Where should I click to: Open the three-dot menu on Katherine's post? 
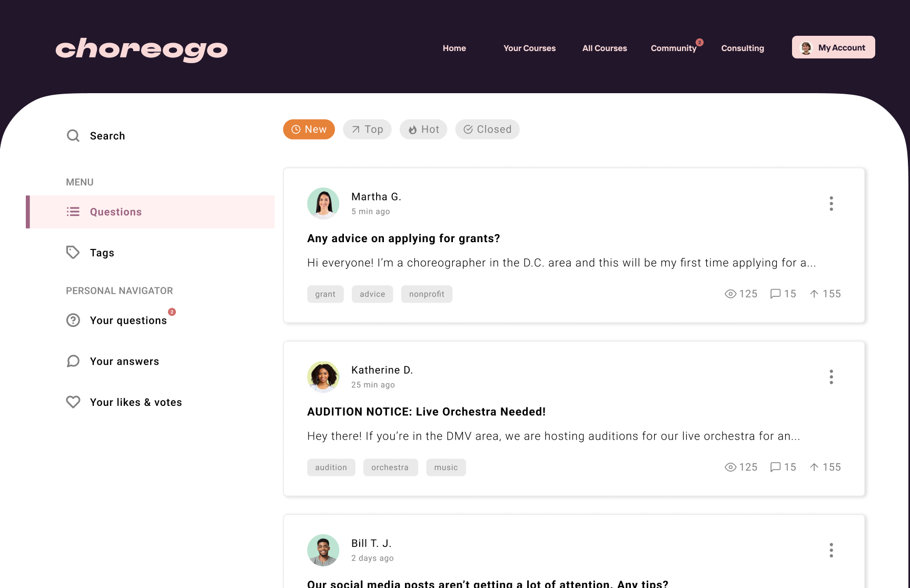(832, 377)
